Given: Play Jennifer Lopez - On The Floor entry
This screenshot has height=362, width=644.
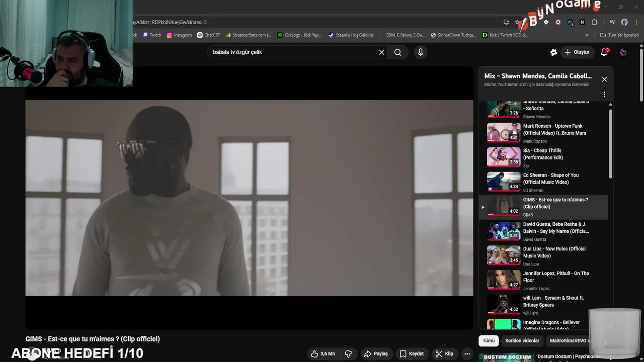Looking at the screenshot, I should (543, 281).
